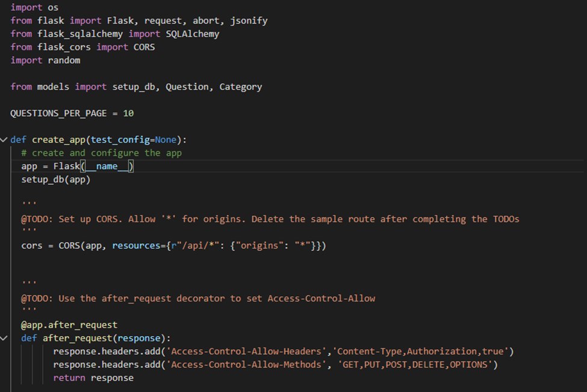Viewport: 587px width, 392px height.
Task: Place cursor in 'Flask(__name__)' call
Action: [x=93, y=166]
